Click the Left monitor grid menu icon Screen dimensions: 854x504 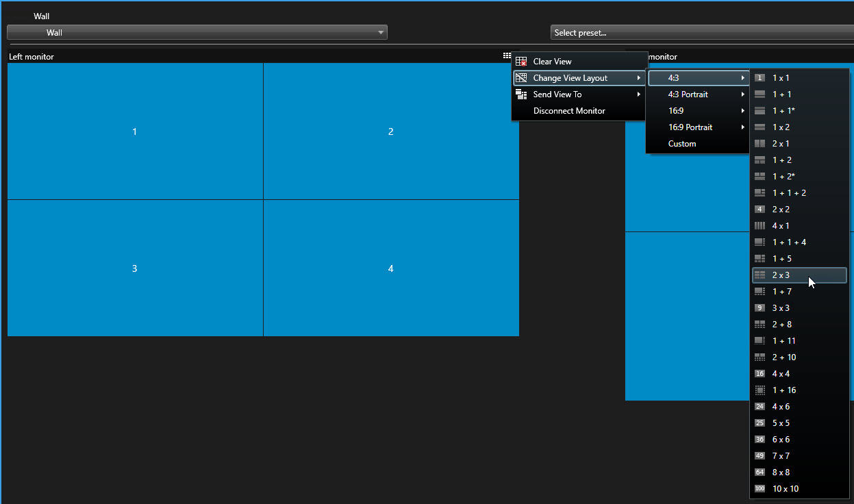click(507, 56)
